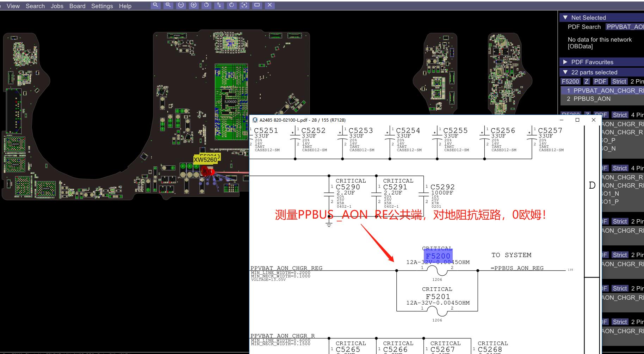Click the circled minus toolbar icon
The width and height of the screenshot is (644, 354).
click(x=181, y=5)
